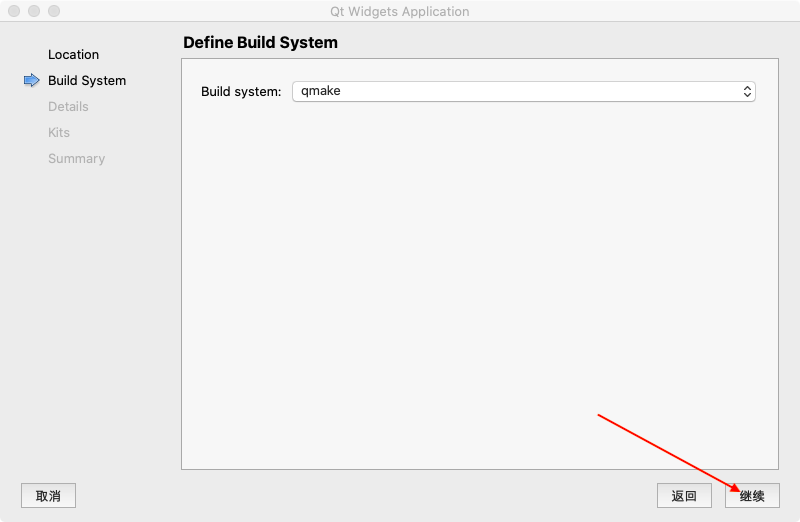Click the red close window button
This screenshot has width=800, height=522.
[x=14, y=11]
